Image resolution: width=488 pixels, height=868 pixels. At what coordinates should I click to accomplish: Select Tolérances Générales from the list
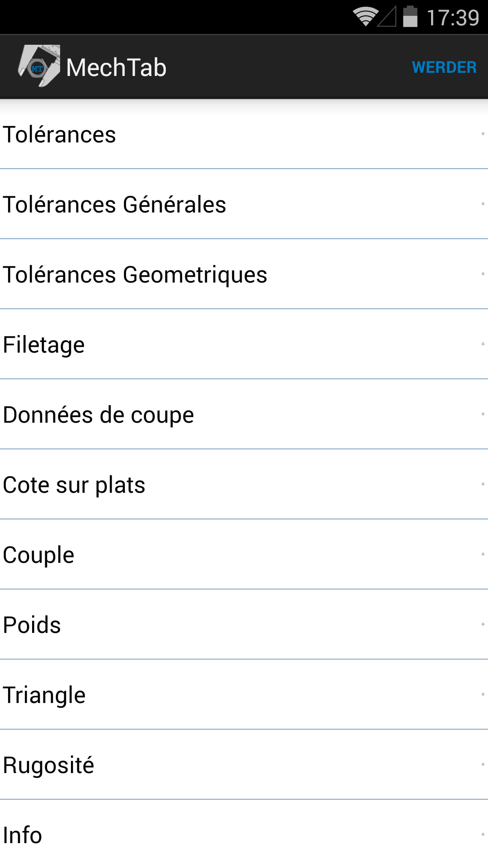(x=244, y=204)
